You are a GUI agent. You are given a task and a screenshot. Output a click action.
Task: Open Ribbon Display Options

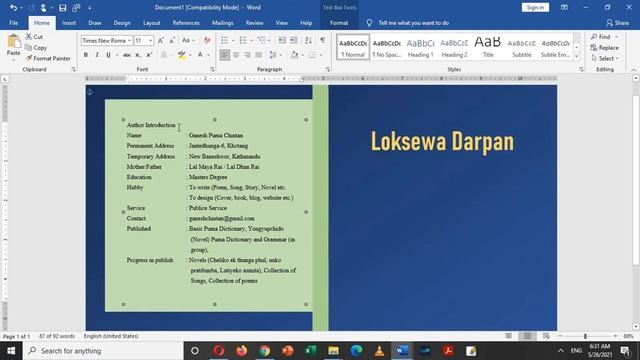[x=564, y=7]
